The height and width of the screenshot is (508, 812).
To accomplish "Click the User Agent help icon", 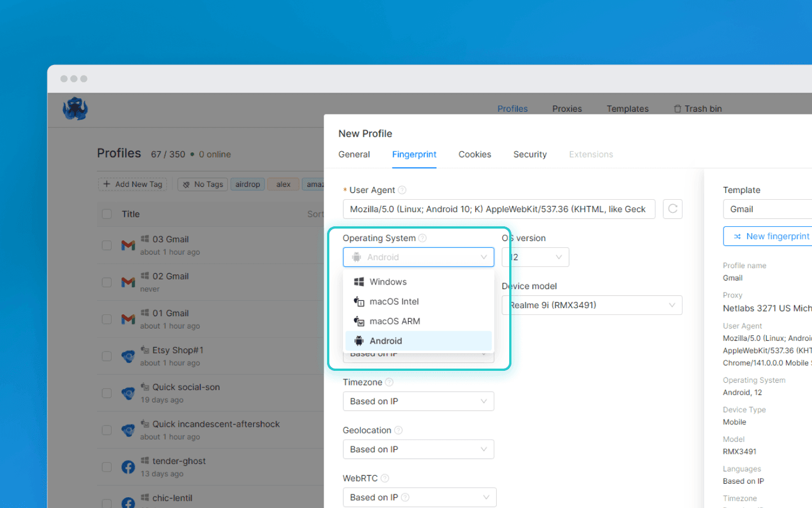I will tap(402, 190).
